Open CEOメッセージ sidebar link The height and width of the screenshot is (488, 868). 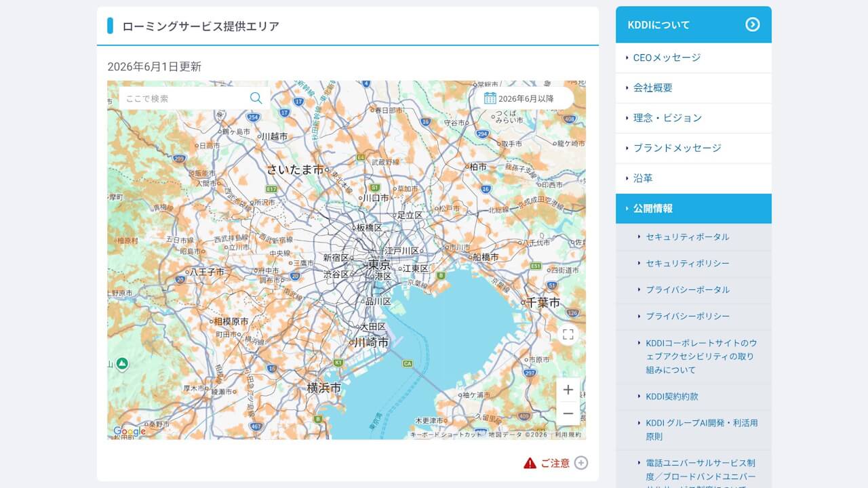tap(694, 58)
